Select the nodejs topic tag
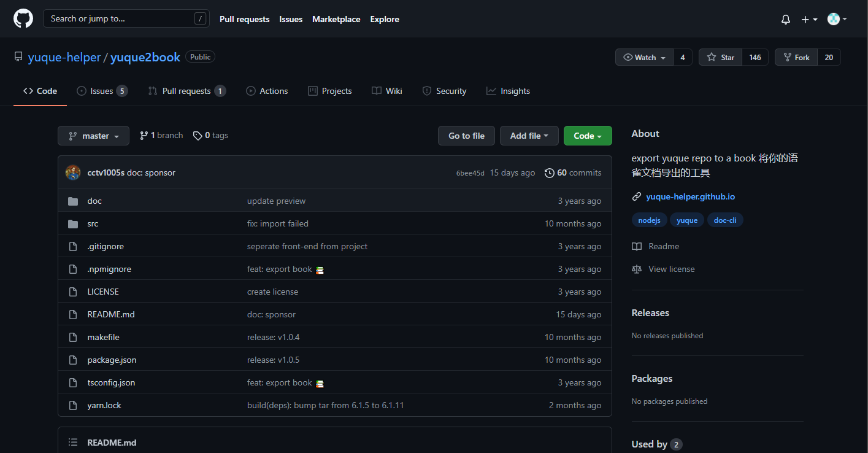Image resolution: width=868 pixels, height=453 pixels. point(649,220)
